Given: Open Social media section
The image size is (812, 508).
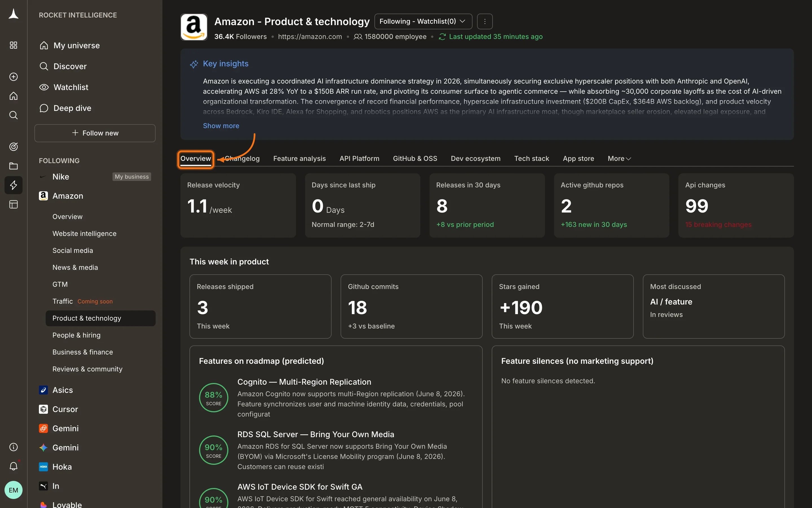Looking at the screenshot, I should click(x=72, y=251).
